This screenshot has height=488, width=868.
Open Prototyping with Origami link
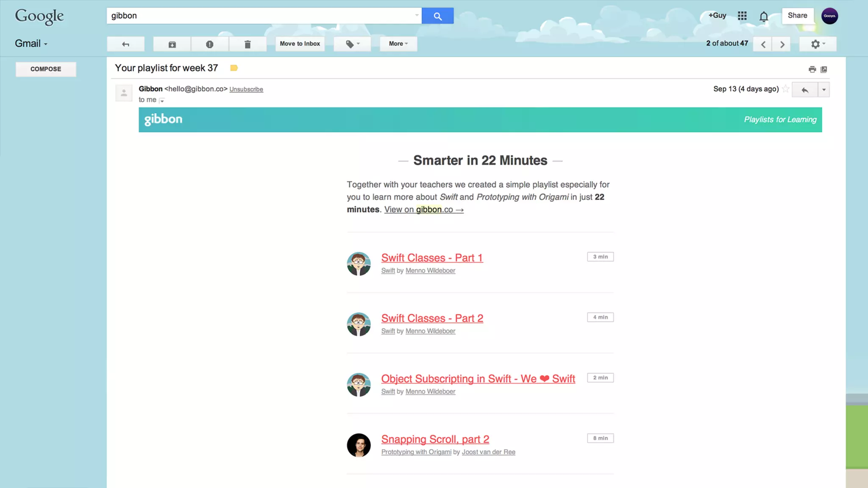click(x=416, y=452)
